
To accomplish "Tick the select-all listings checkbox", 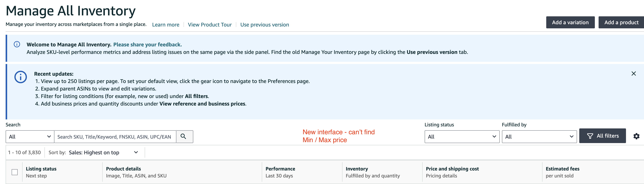I will 15,172.
